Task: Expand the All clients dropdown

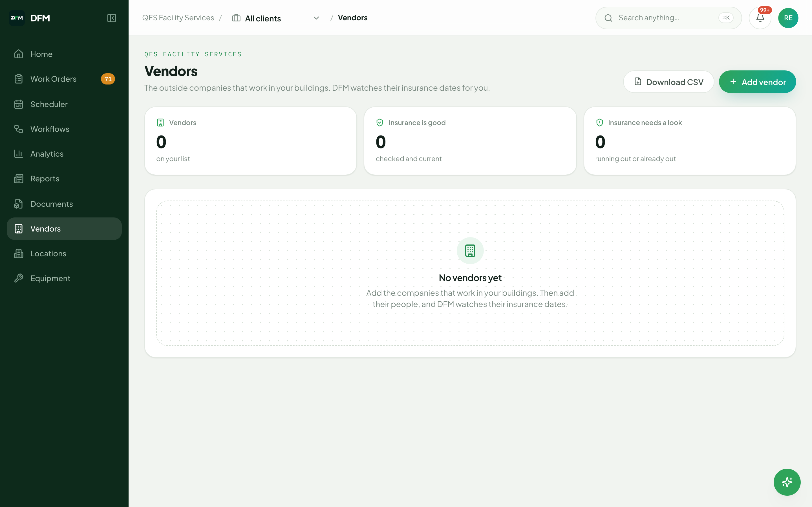Action: 276,18
